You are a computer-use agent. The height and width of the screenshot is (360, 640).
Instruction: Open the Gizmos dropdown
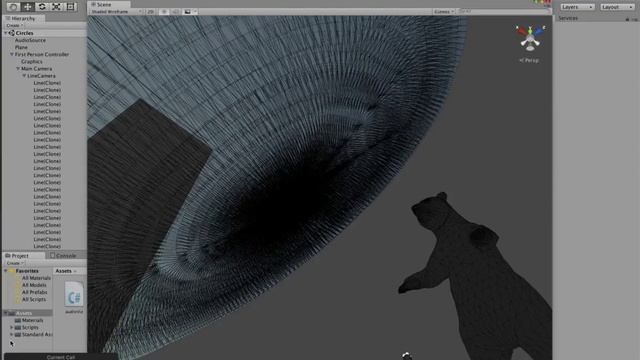(x=444, y=12)
